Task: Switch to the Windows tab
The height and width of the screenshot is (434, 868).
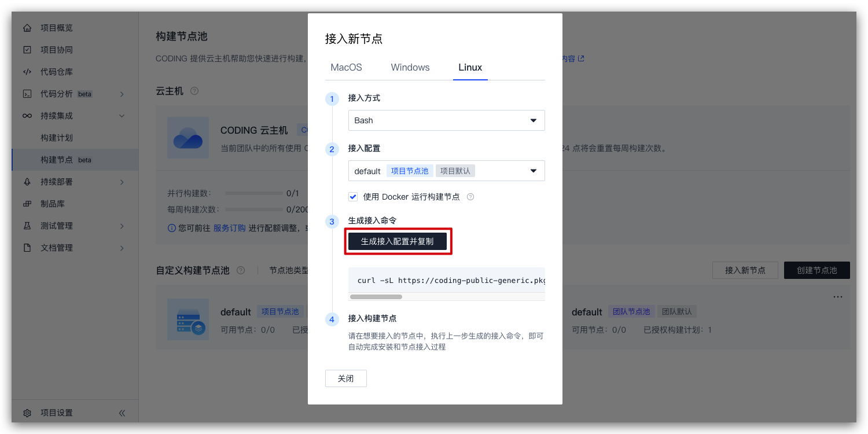Action: point(410,68)
